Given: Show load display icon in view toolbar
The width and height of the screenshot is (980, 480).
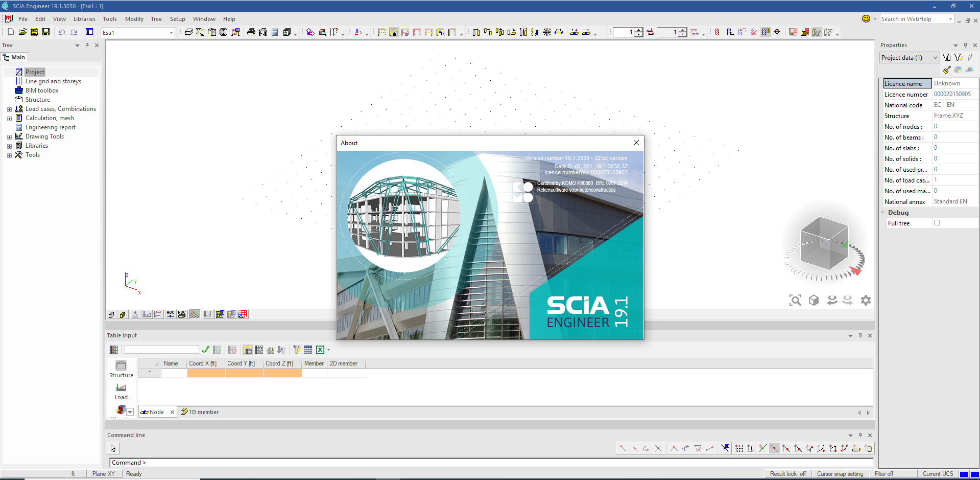Looking at the screenshot, I should coord(147,314).
